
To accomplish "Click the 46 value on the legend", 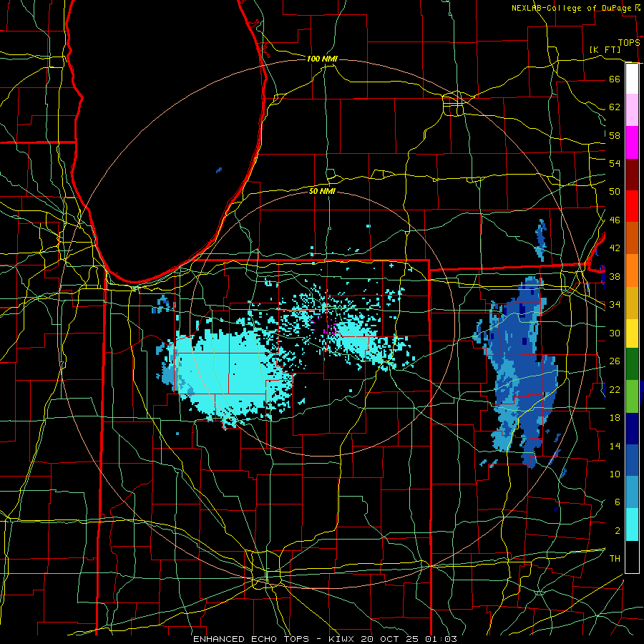I will [x=615, y=220].
